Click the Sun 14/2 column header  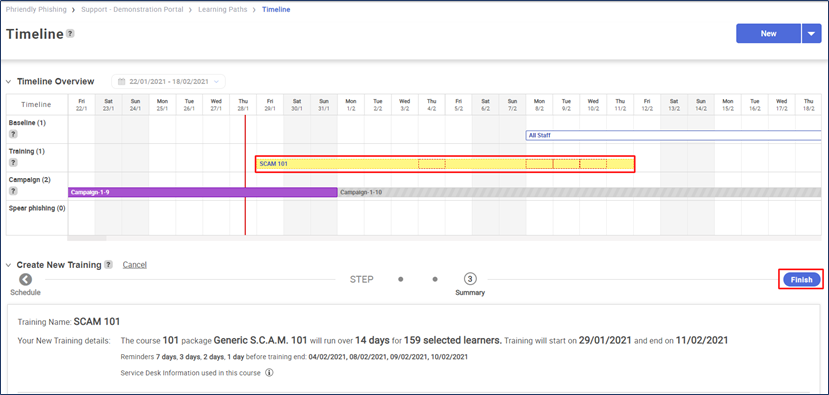pyautogui.click(x=701, y=104)
